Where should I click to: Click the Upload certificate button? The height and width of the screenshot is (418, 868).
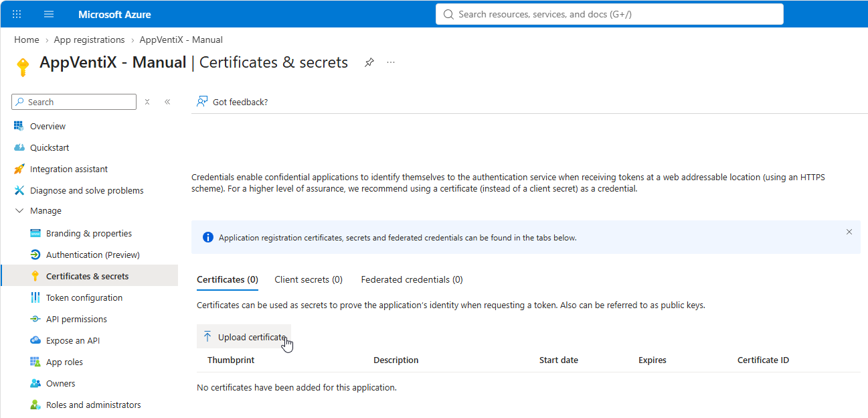click(x=244, y=337)
